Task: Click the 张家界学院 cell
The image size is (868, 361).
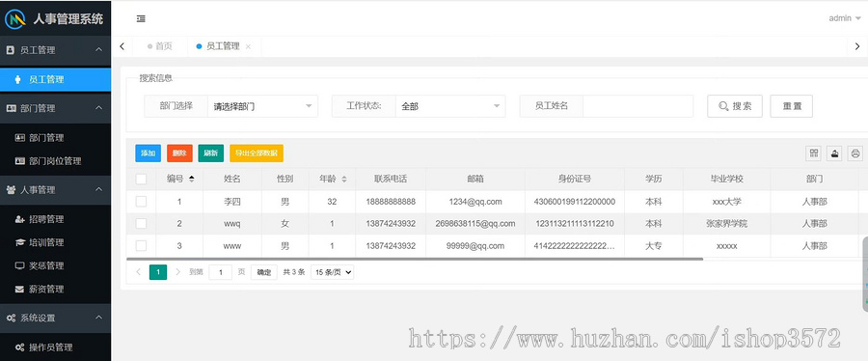Action: [727, 224]
